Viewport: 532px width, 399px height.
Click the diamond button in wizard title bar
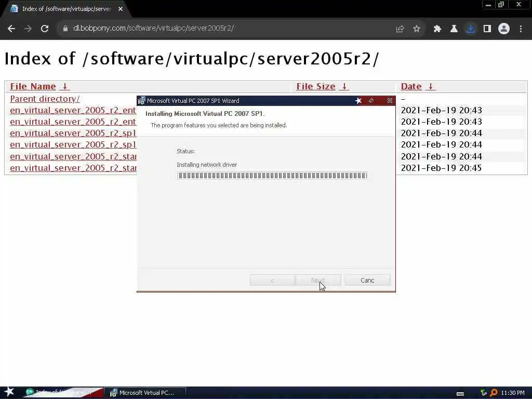tap(371, 101)
